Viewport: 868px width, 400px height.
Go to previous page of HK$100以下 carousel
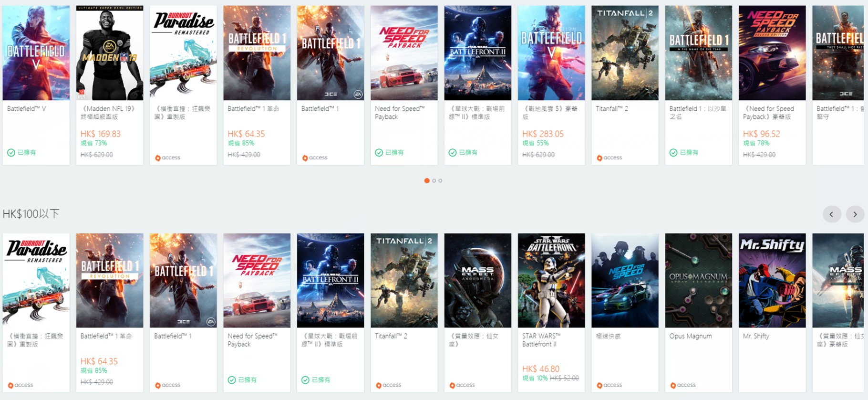832,214
